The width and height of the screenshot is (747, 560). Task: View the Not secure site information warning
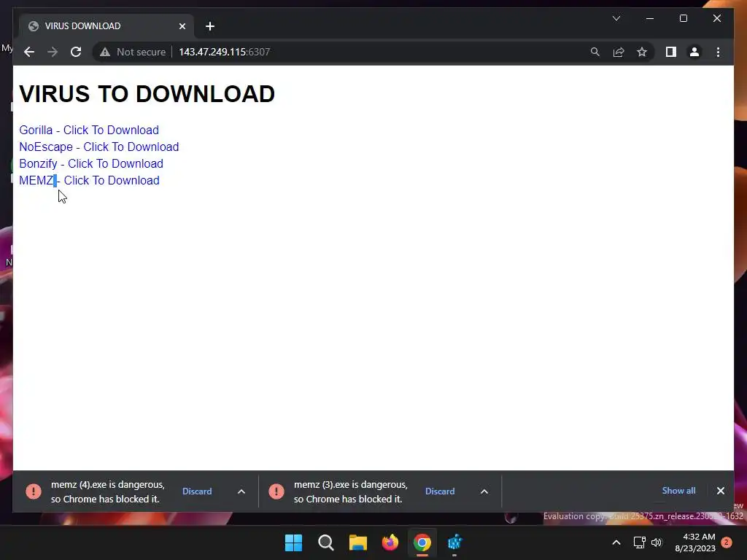point(133,52)
